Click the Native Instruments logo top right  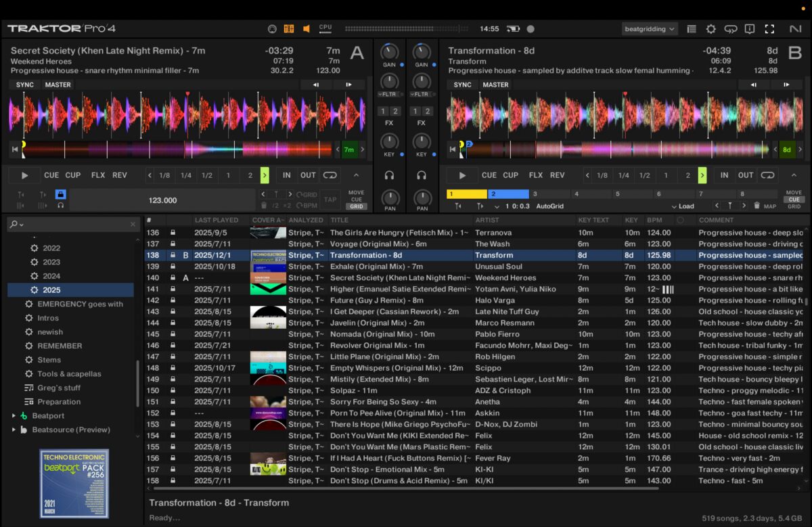(x=797, y=29)
